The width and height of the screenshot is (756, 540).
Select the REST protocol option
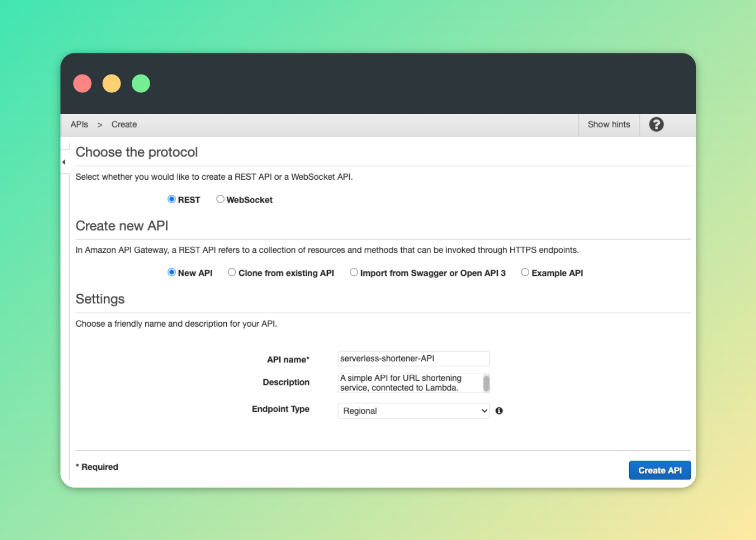coord(171,199)
